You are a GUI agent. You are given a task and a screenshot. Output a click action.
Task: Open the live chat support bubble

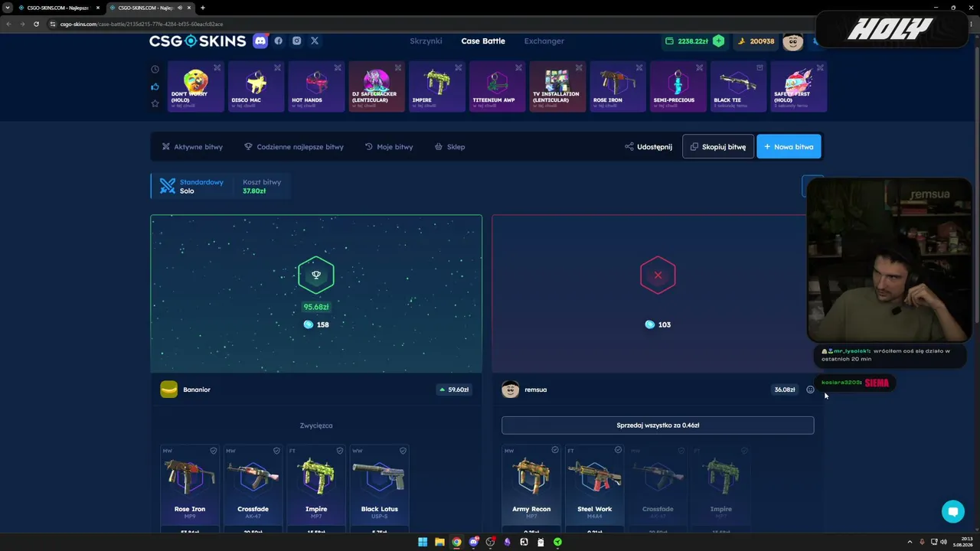tap(953, 511)
